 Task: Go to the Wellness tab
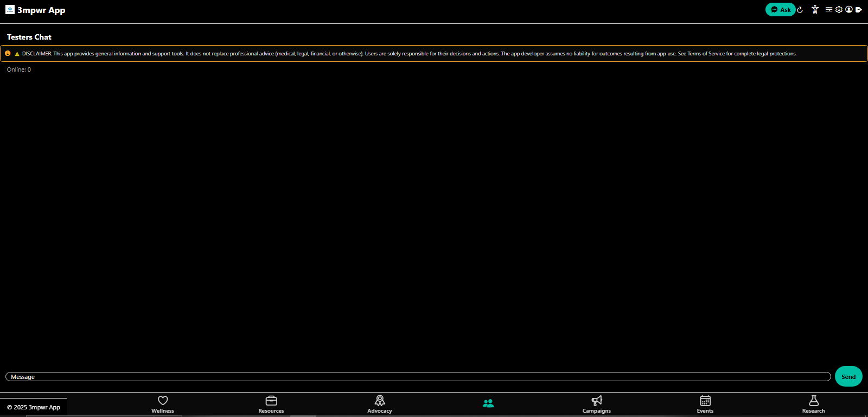point(163,405)
